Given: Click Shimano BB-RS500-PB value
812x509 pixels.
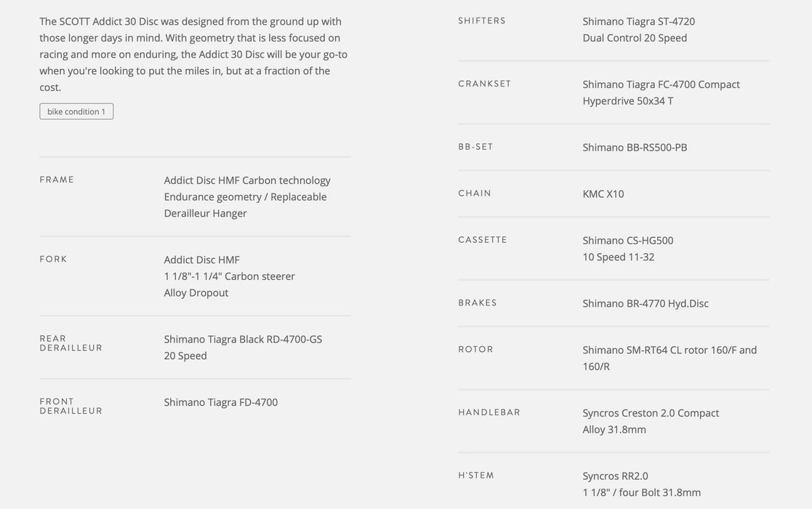Looking at the screenshot, I should click(x=635, y=148).
